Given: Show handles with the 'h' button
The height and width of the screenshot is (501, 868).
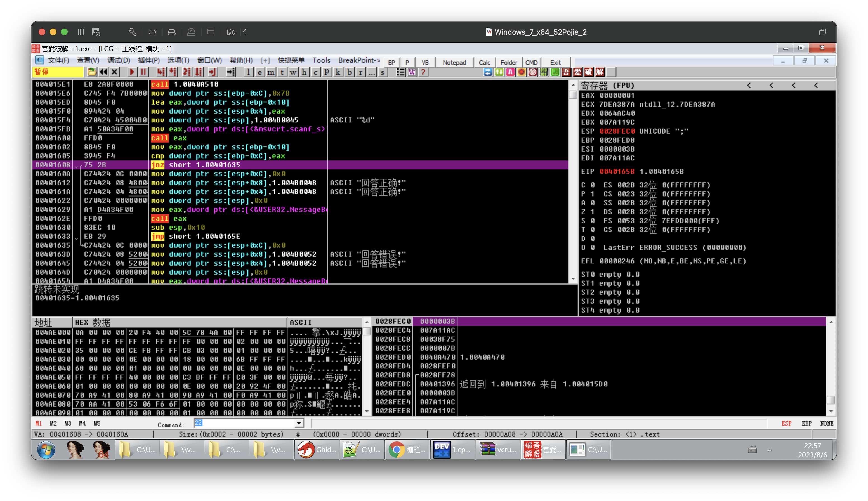Looking at the screenshot, I should tap(304, 72).
